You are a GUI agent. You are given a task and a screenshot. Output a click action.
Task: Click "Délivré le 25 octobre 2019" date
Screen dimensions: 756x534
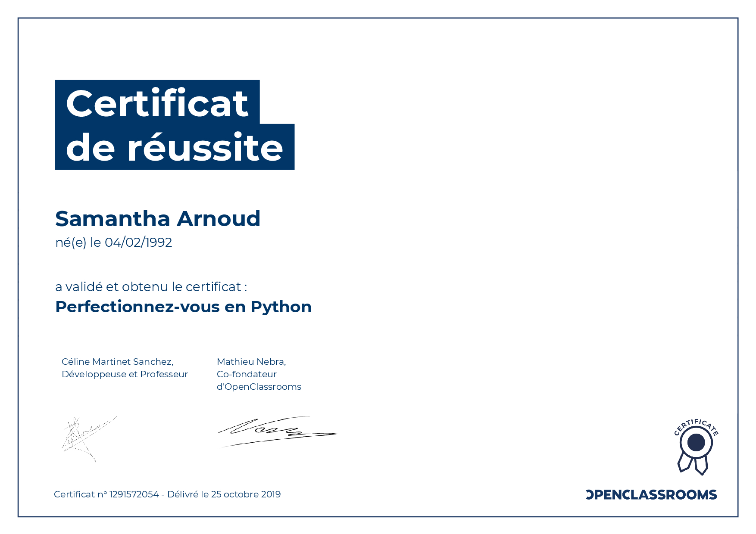pyautogui.click(x=224, y=494)
